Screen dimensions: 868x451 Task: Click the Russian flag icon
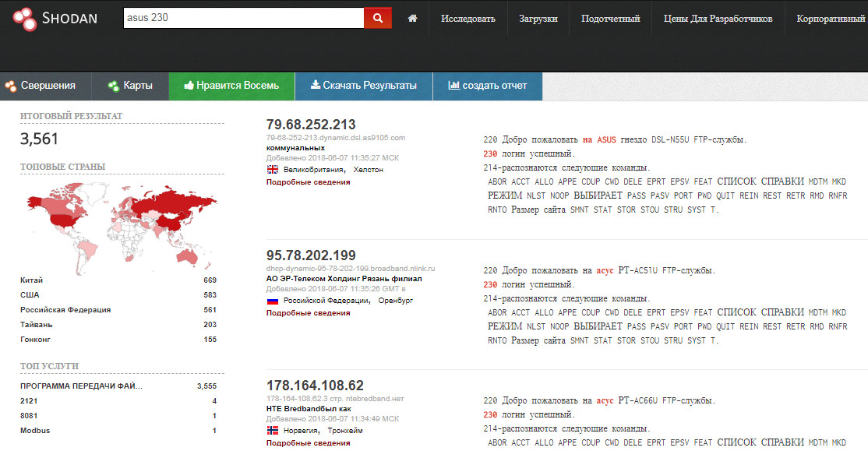(x=273, y=300)
